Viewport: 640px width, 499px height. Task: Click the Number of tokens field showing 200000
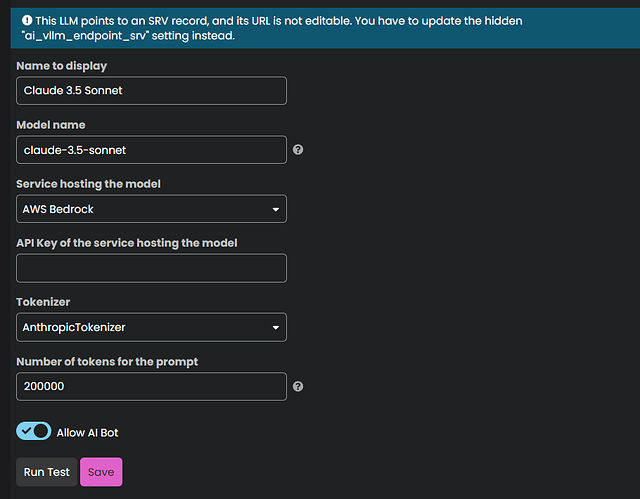pyautogui.click(x=151, y=386)
